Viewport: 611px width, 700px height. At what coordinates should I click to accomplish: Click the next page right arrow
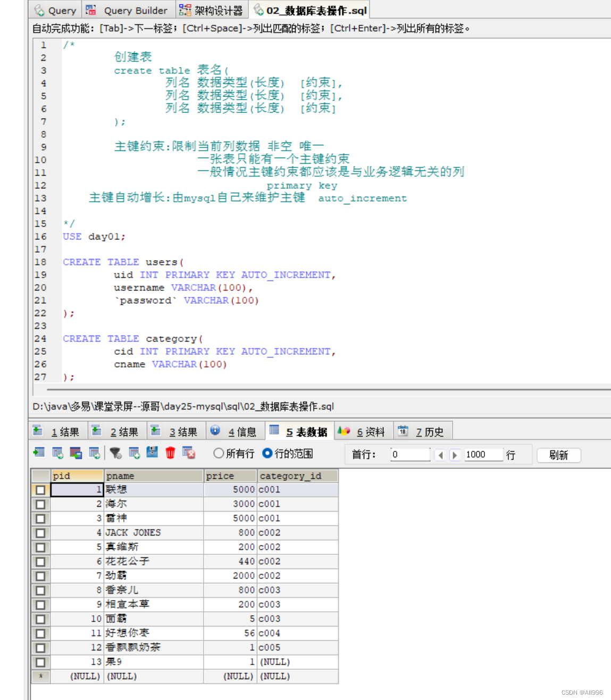[x=455, y=455]
